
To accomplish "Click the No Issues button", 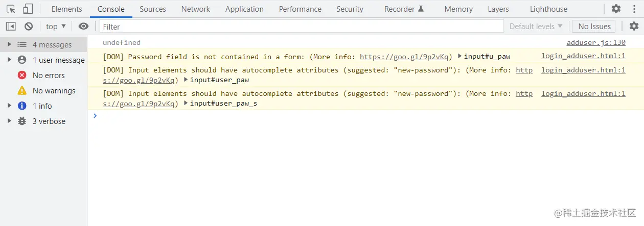I will point(594,27).
